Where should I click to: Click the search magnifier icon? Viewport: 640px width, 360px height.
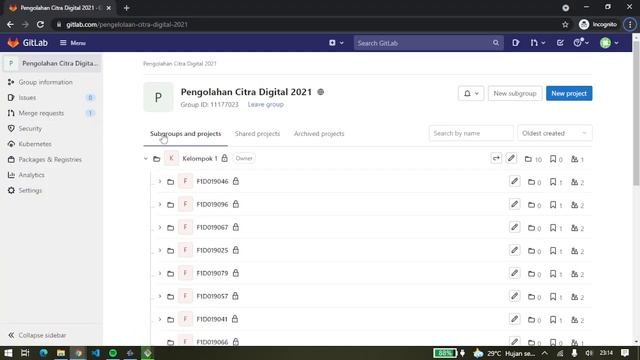click(x=496, y=43)
